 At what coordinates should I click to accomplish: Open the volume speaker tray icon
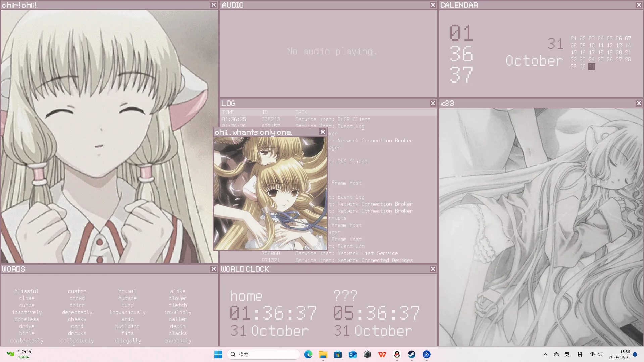[x=600, y=354]
